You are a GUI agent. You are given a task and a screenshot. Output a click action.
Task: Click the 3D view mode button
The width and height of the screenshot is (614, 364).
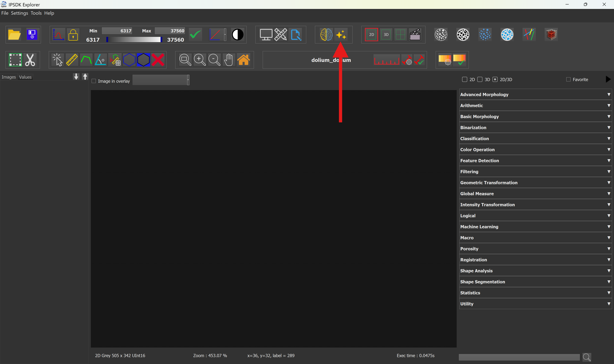click(386, 35)
